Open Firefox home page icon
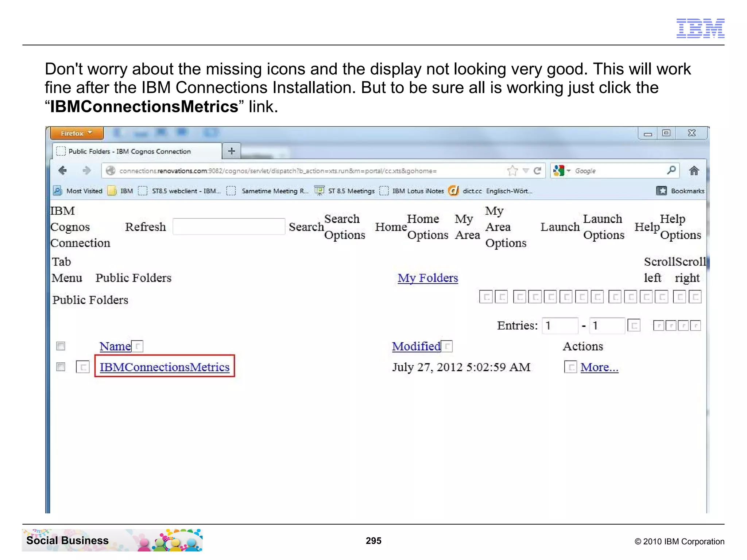The width and height of the screenshot is (747, 560). 694,170
